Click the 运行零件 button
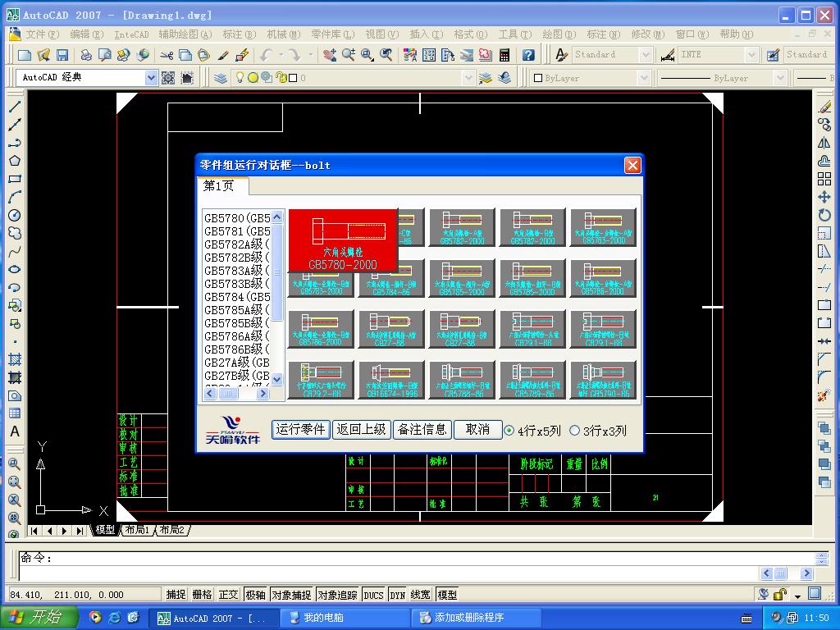Viewport: 840px width, 630px height. point(300,429)
